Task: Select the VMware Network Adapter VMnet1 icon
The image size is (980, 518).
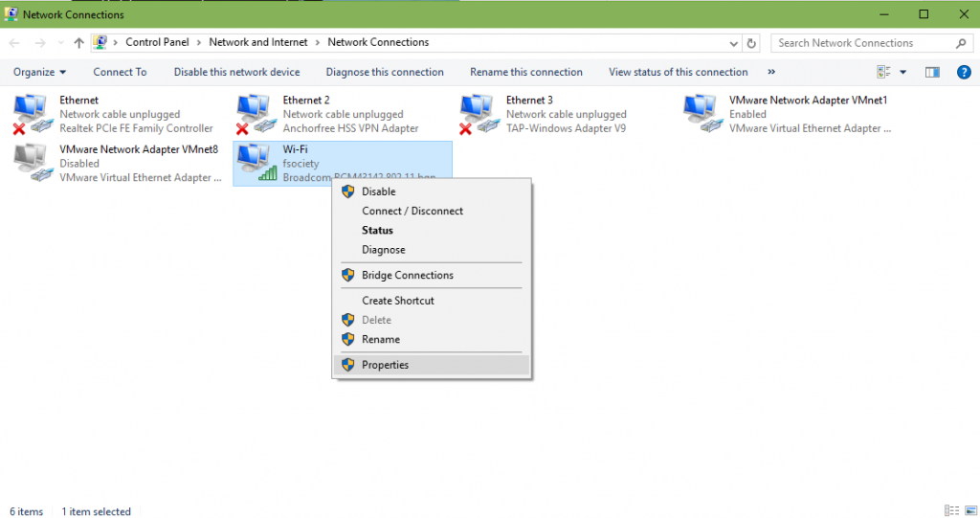Action: [x=702, y=114]
